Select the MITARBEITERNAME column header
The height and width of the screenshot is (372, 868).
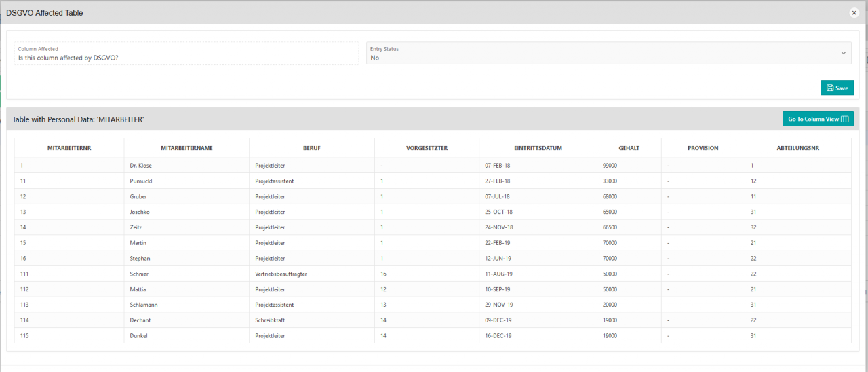pos(187,148)
